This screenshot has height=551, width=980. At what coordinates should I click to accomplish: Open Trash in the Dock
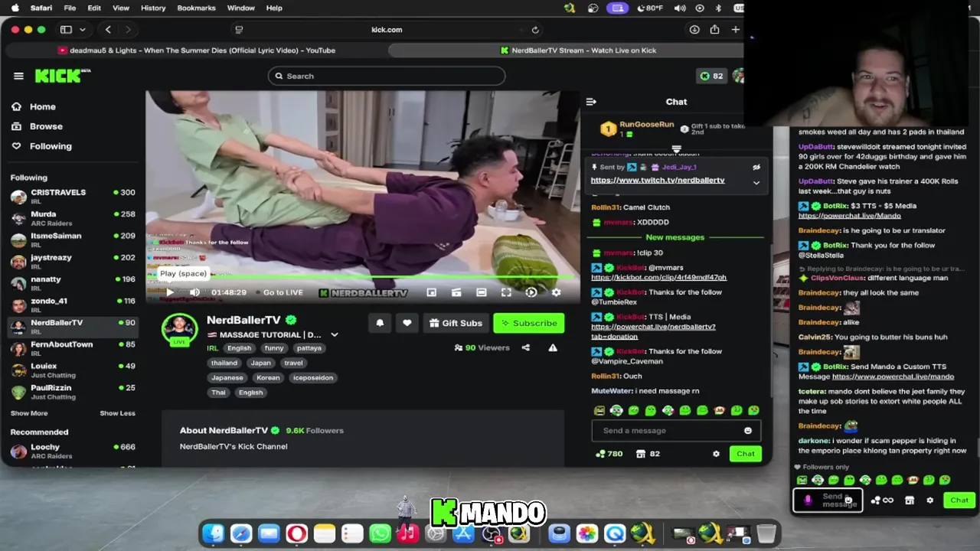coord(766,533)
